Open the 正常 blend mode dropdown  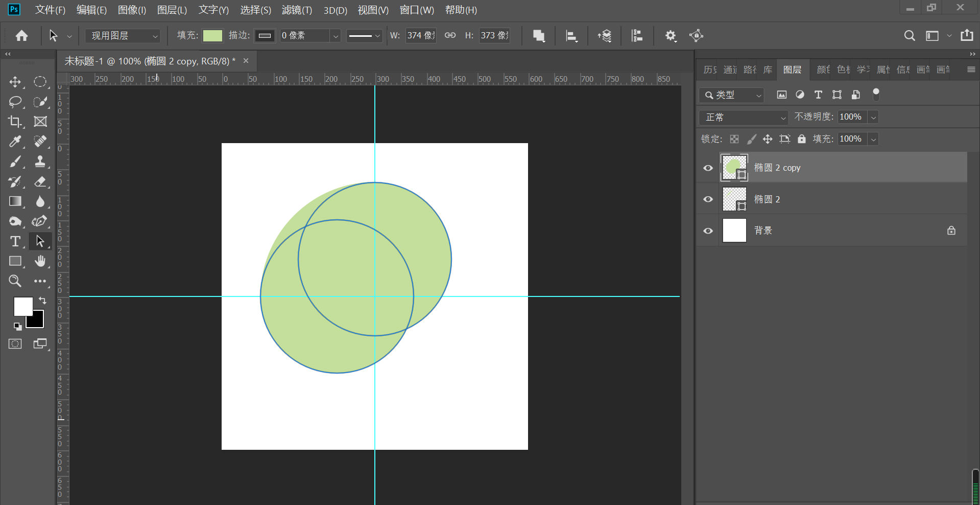(744, 118)
